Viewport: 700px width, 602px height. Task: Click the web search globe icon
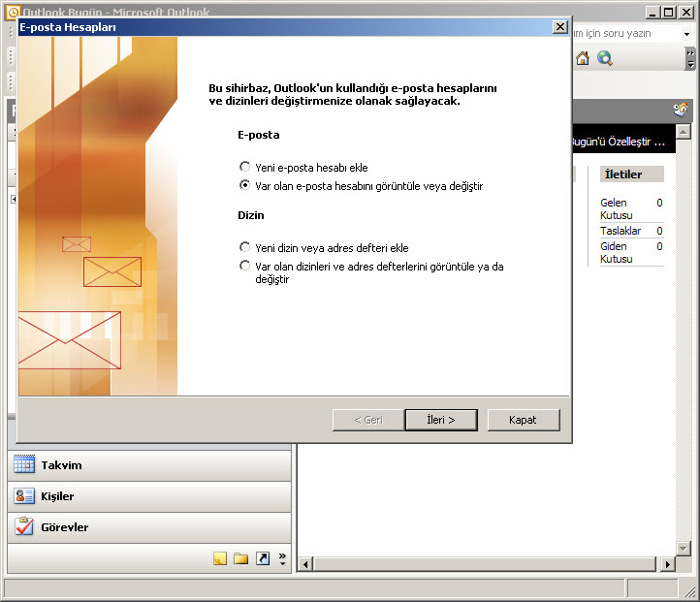click(605, 58)
